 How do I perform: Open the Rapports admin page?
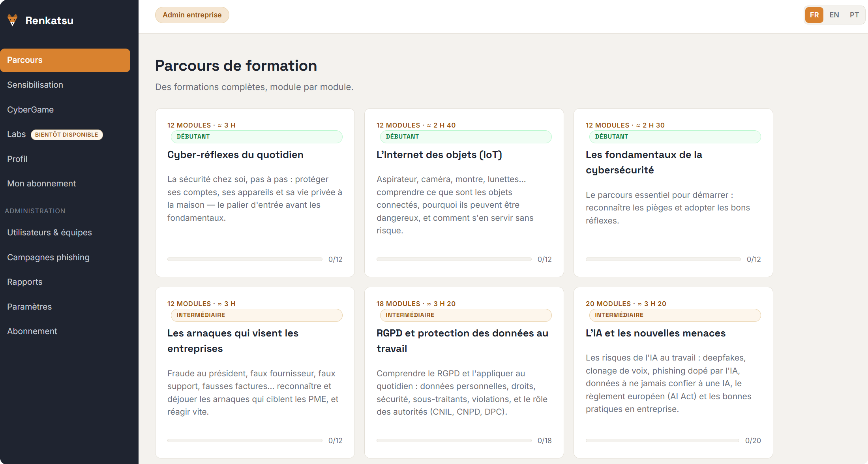coord(65,282)
